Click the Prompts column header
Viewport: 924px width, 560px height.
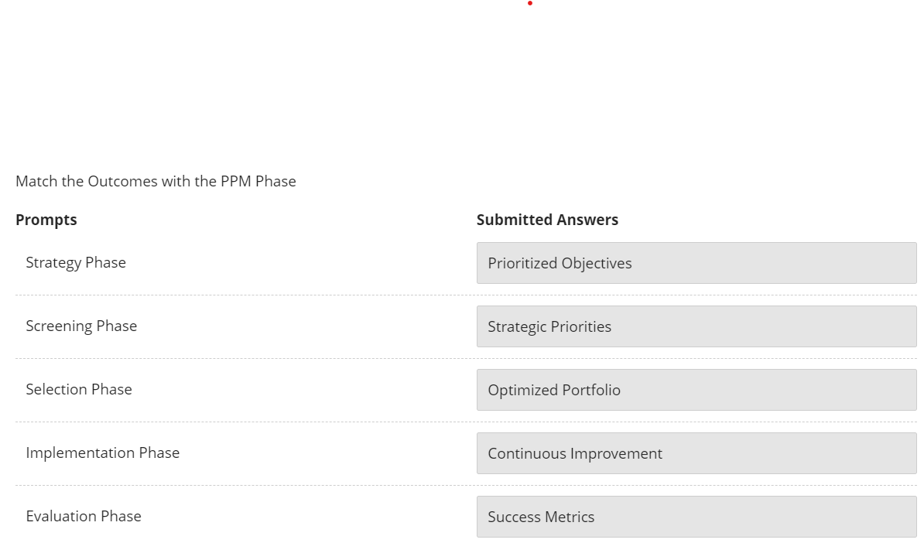pos(46,220)
